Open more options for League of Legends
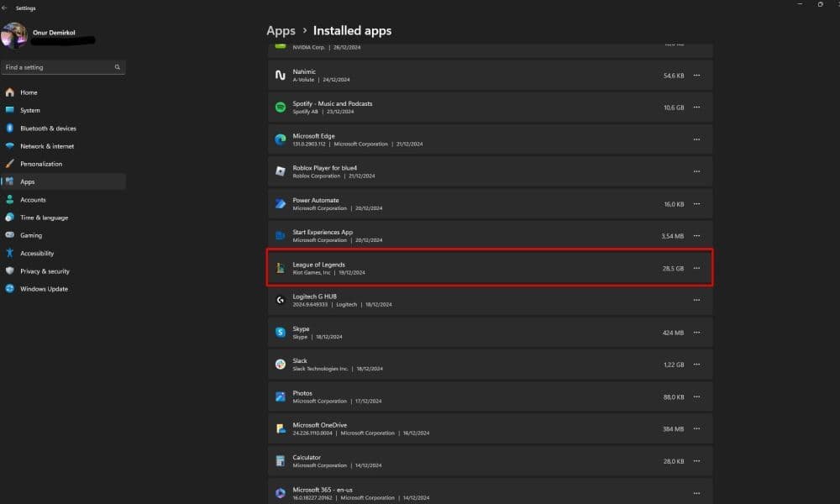840x504 pixels. (x=696, y=268)
